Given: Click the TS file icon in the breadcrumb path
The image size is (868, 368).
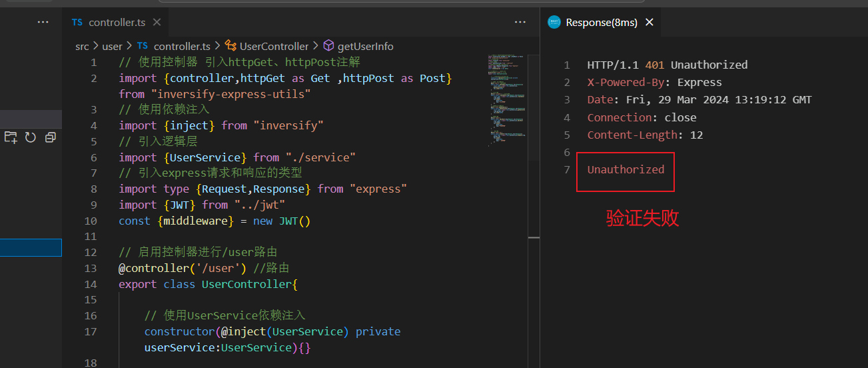Looking at the screenshot, I should pyautogui.click(x=143, y=46).
